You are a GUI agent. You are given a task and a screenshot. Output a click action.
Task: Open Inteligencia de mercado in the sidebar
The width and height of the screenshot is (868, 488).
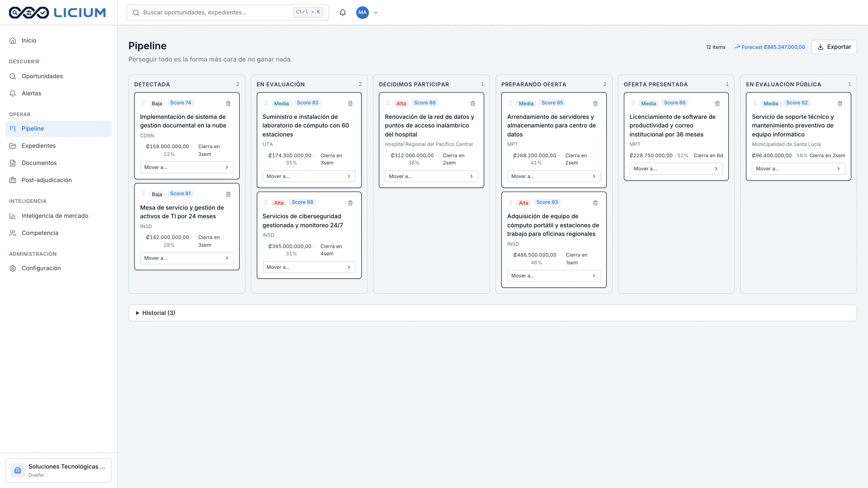[x=58, y=216]
